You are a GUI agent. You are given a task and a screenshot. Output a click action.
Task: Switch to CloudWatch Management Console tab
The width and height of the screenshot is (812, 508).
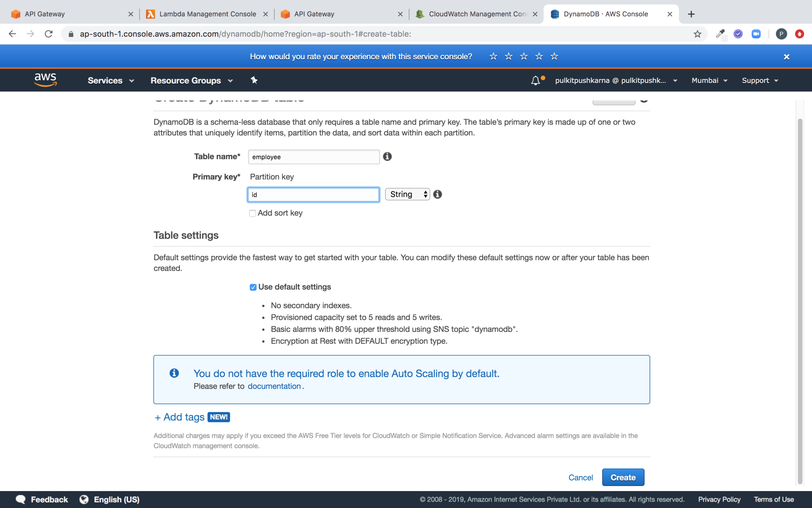click(x=477, y=14)
